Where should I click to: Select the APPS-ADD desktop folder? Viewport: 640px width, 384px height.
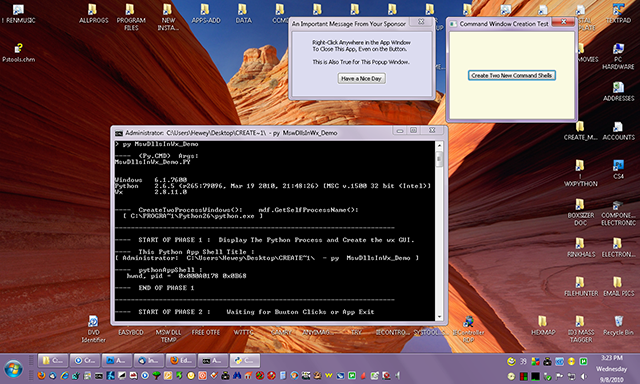tap(205, 13)
